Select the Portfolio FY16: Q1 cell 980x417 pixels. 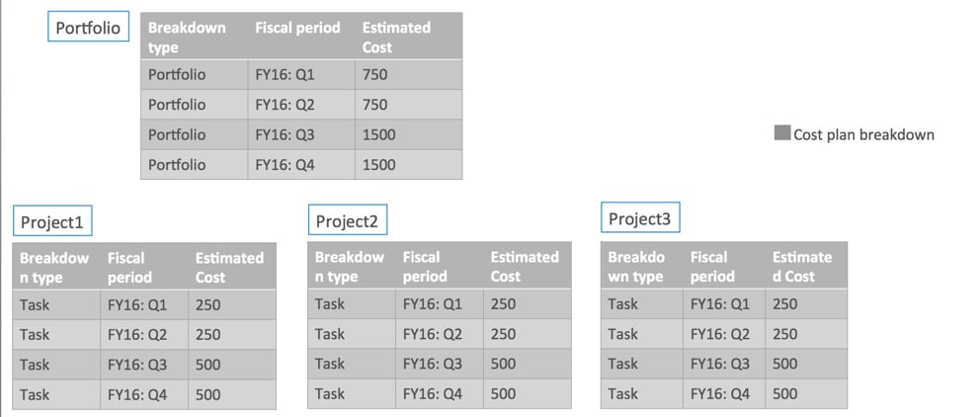301,75
